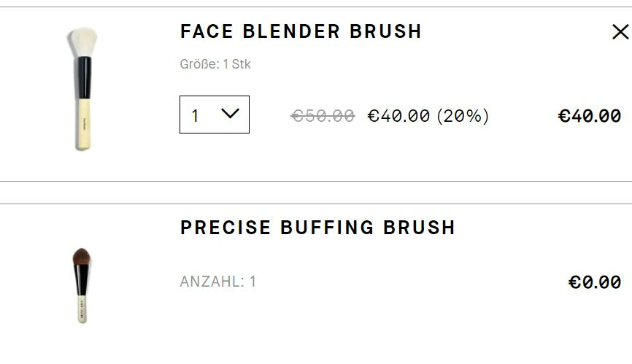Click the €0.00 price of Buffing Brush
The height and width of the screenshot is (364, 632).
595,282
